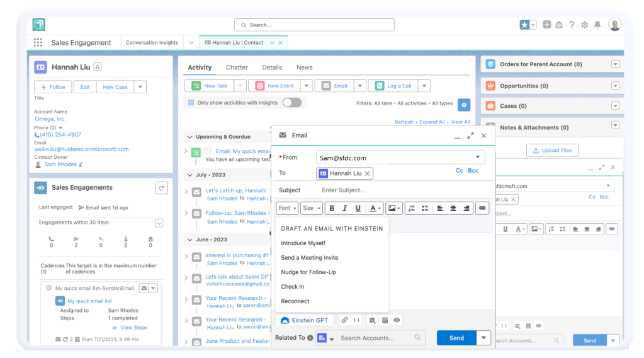Click the insert template icon
644x358 pixels.
[373, 320]
